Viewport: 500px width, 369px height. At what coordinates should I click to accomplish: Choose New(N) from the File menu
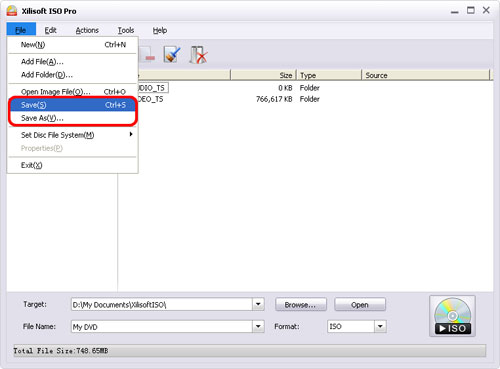pyautogui.click(x=73, y=45)
